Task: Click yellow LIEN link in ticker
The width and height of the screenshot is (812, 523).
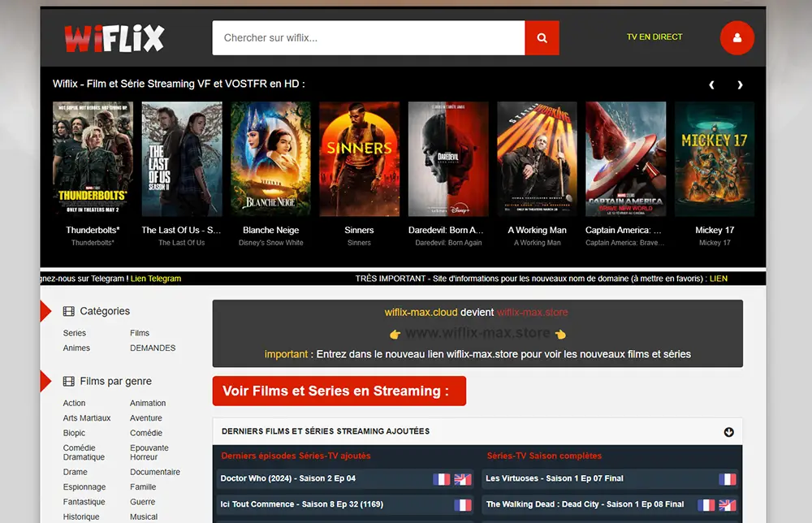Action: pos(719,279)
